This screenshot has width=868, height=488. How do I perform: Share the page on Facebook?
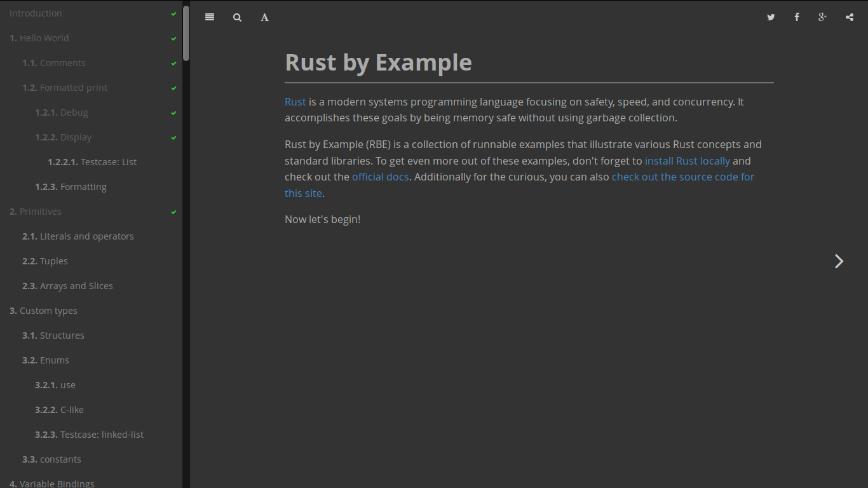[797, 17]
